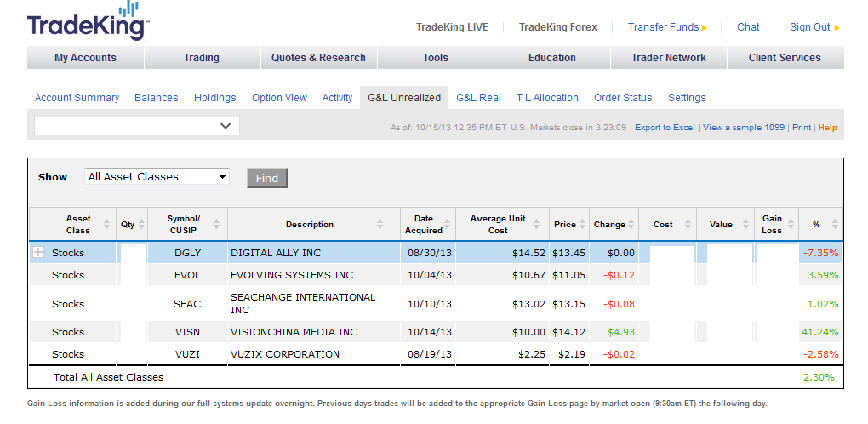Click the total 2.30% value

click(x=819, y=377)
